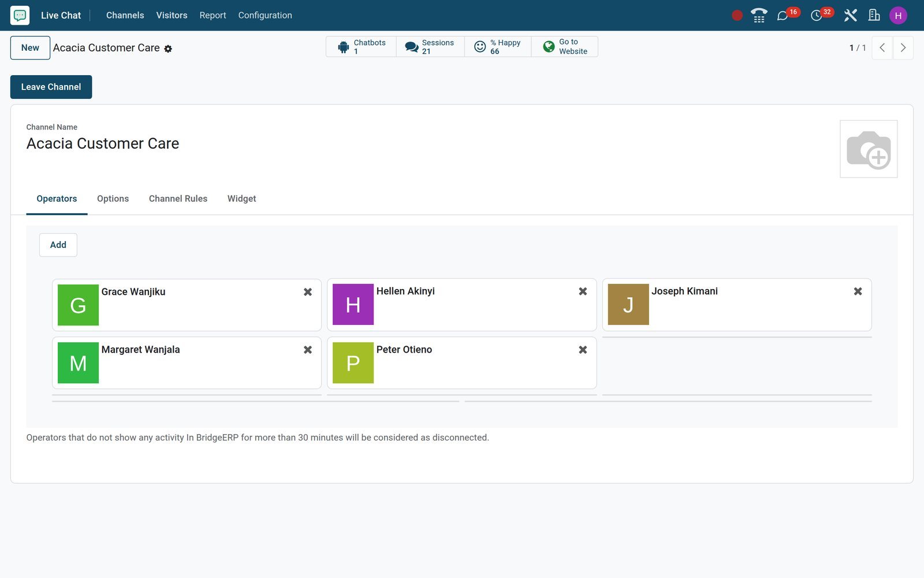Switch to the Options tab

click(113, 199)
